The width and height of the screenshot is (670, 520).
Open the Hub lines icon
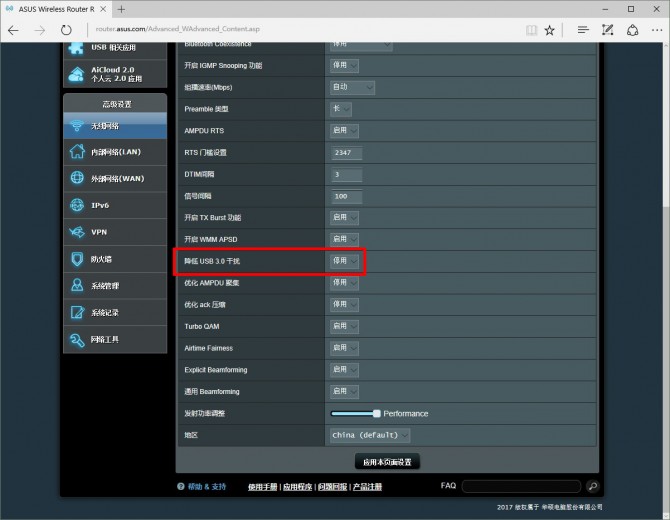tap(583, 30)
